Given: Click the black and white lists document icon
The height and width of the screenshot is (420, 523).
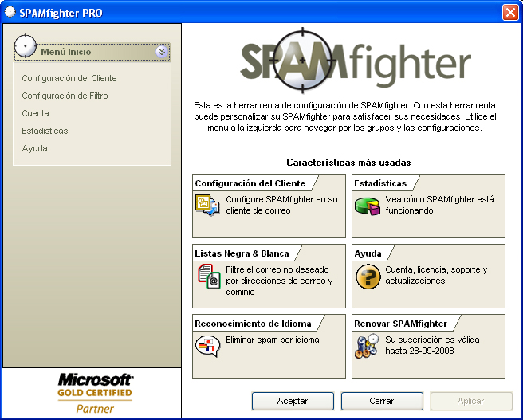Looking at the screenshot, I should coord(209,277).
